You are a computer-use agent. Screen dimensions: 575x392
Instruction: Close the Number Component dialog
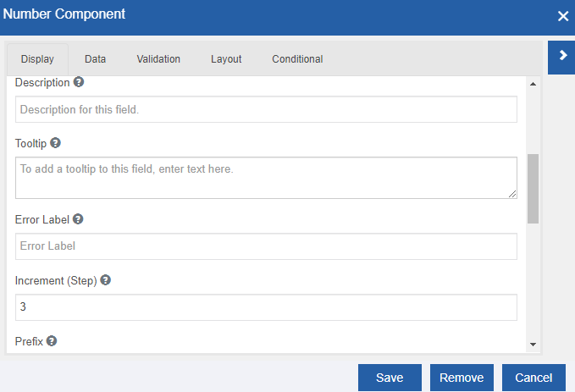pos(563,16)
